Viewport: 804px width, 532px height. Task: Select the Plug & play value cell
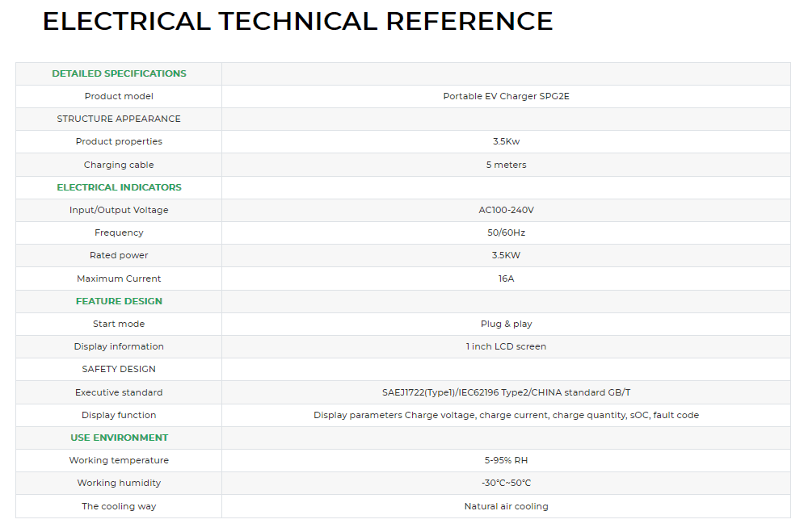[506, 324]
